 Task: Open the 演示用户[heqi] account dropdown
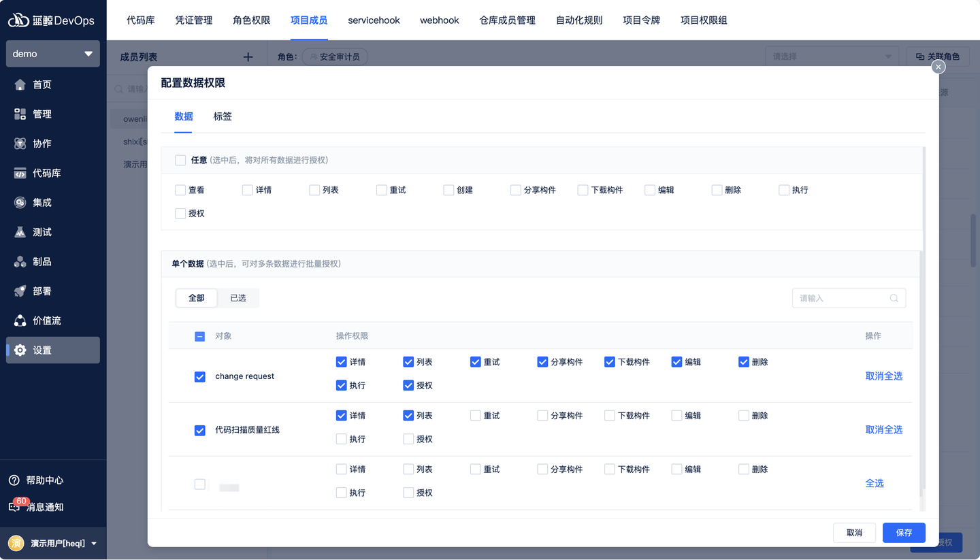point(53,543)
